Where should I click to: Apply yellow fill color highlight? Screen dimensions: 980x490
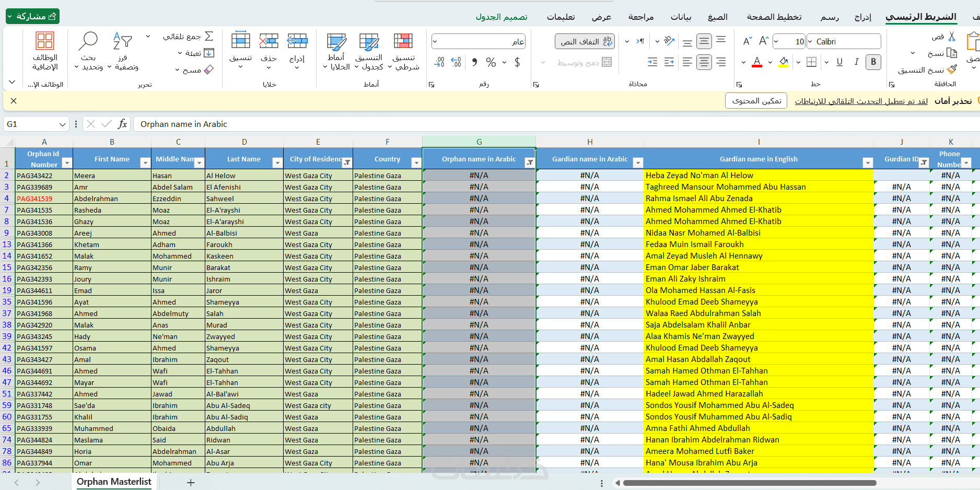tap(784, 62)
